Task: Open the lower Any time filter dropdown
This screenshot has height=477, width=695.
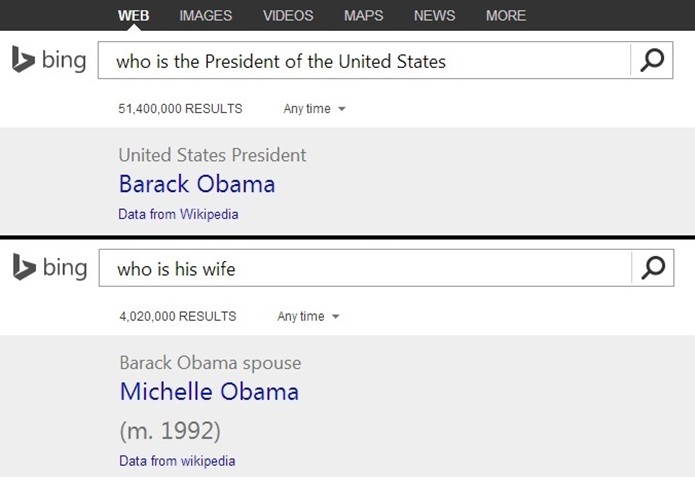Action: pos(308,316)
